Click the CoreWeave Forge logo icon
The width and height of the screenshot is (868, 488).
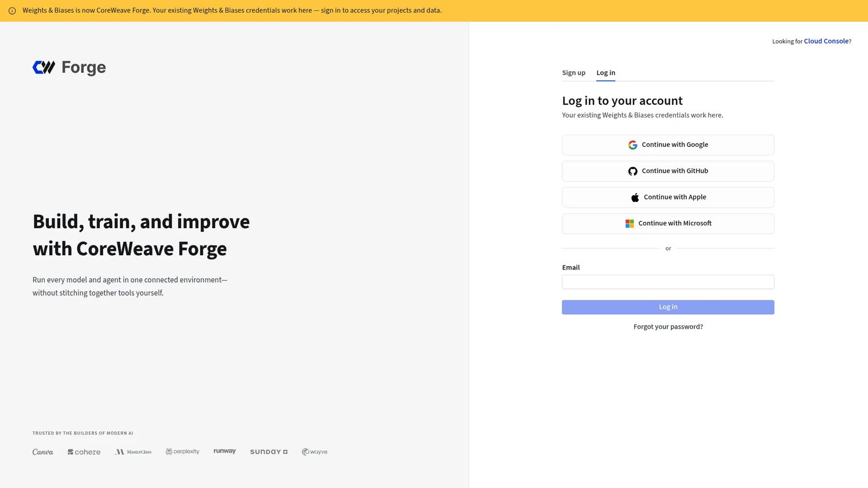(44, 68)
